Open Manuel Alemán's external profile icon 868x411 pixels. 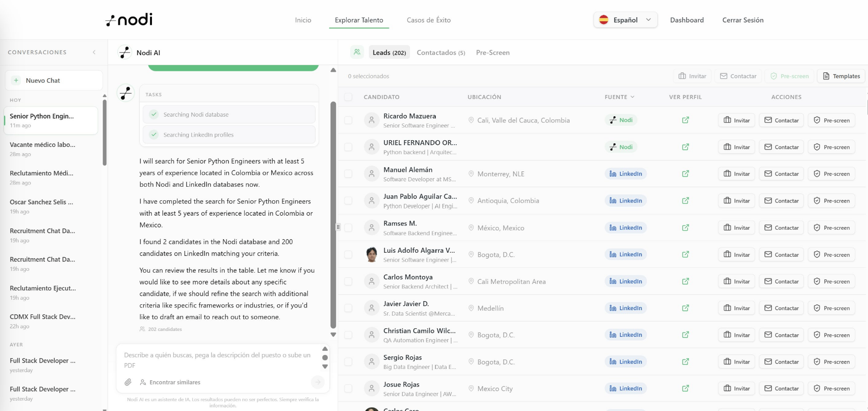point(685,174)
